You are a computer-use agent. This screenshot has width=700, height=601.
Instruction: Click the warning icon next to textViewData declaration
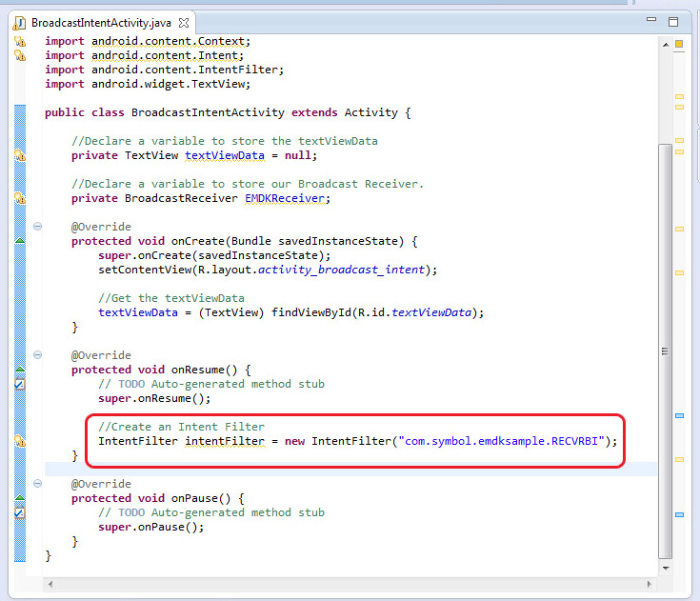click(x=19, y=155)
